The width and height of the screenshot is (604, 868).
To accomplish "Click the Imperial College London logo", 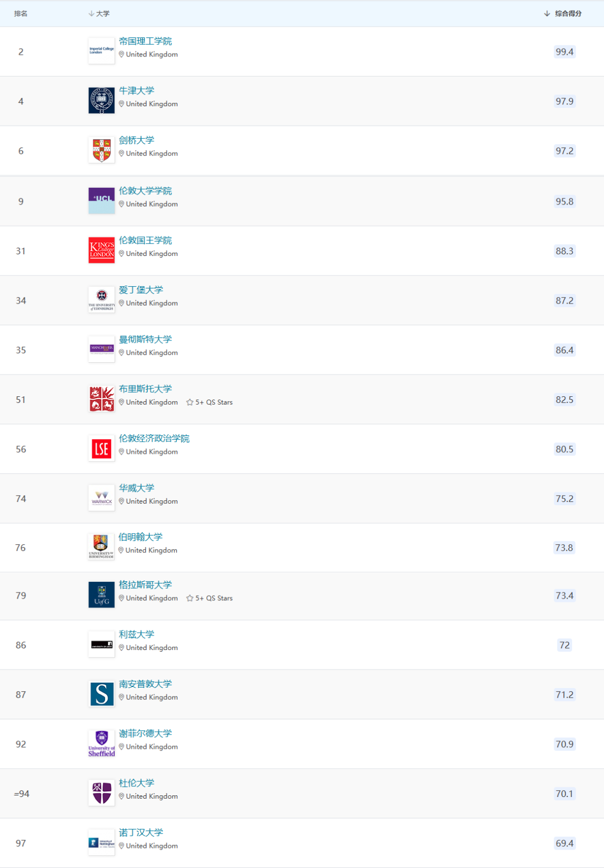I will click(x=101, y=51).
